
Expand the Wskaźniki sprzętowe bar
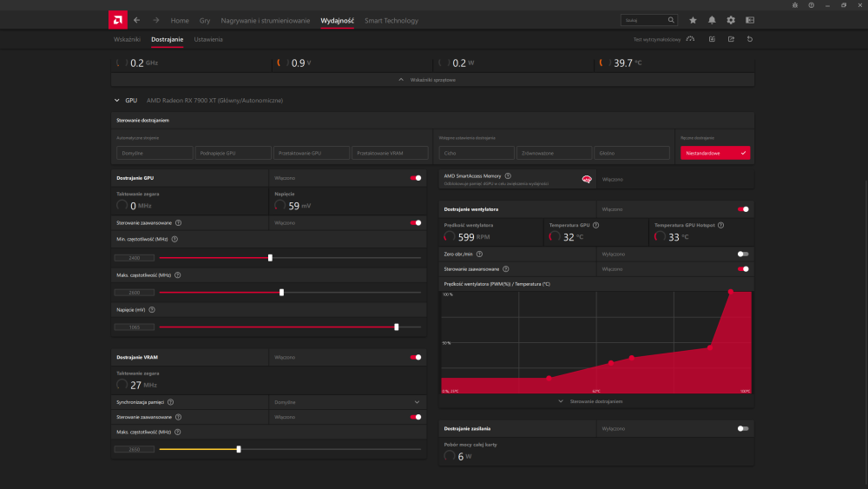click(432, 79)
